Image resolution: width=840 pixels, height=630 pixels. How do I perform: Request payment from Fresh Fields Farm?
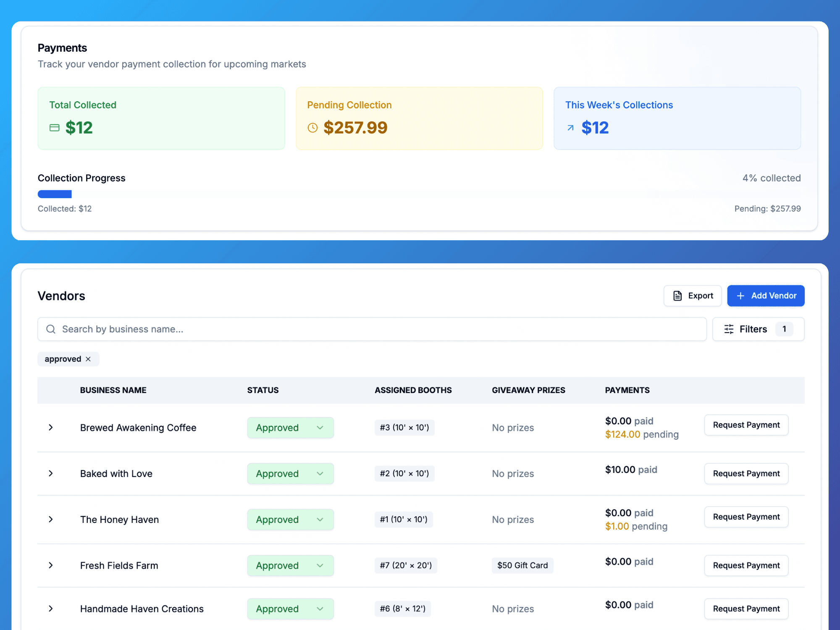click(x=746, y=565)
